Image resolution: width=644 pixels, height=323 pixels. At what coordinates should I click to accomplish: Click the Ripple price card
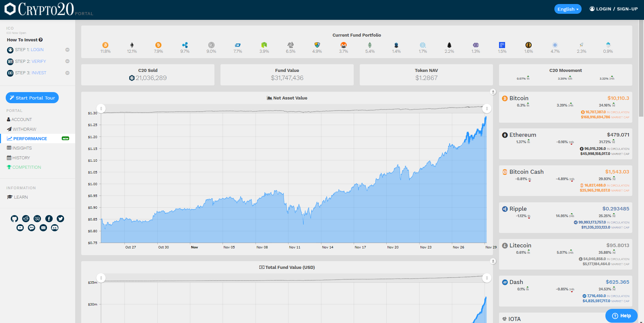point(565,217)
